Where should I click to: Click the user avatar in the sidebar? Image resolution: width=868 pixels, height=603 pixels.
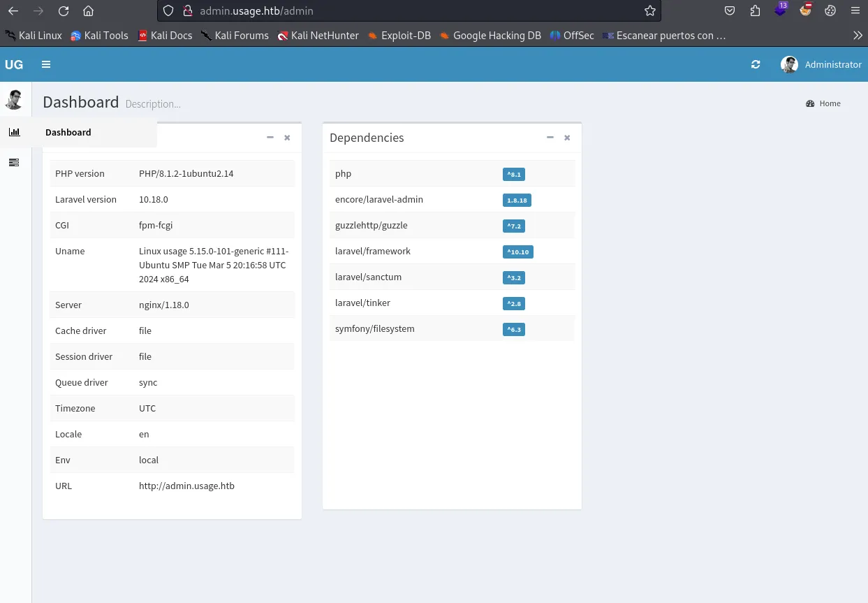[14, 99]
